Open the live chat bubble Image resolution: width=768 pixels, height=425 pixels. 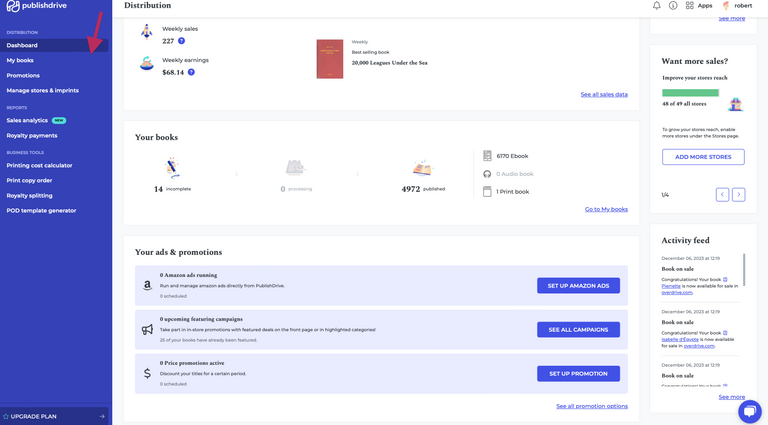tap(749, 408)
